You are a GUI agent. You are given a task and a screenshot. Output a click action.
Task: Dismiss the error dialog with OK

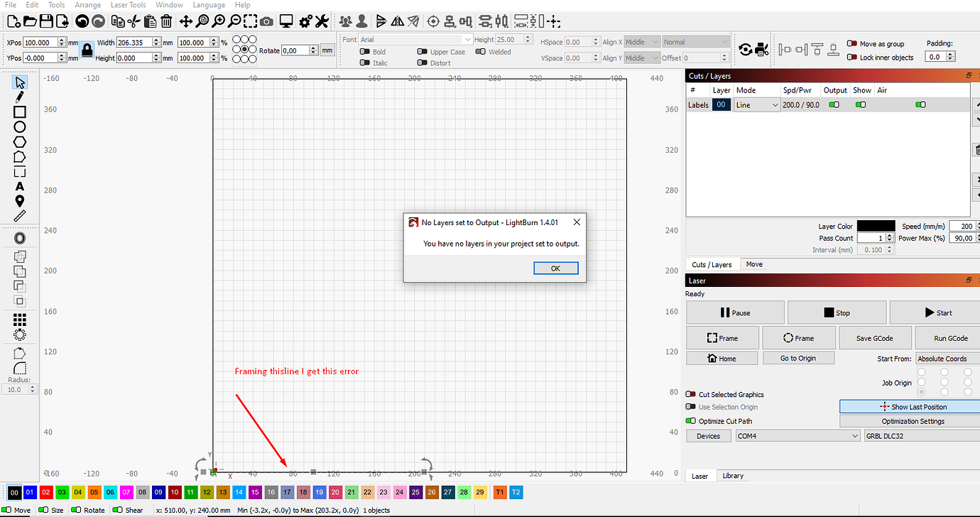pyautogui.click(x=555, y=268)
